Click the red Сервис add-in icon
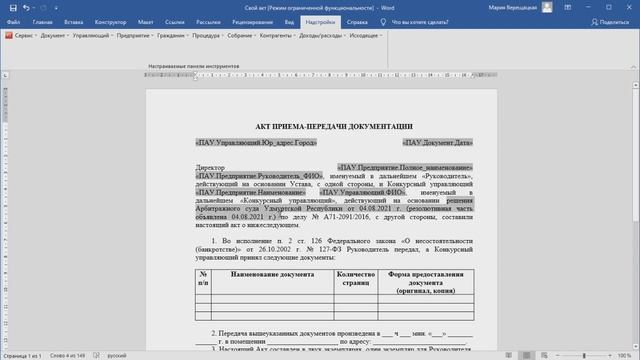The image size is (640, 360). tap(9, 36)
